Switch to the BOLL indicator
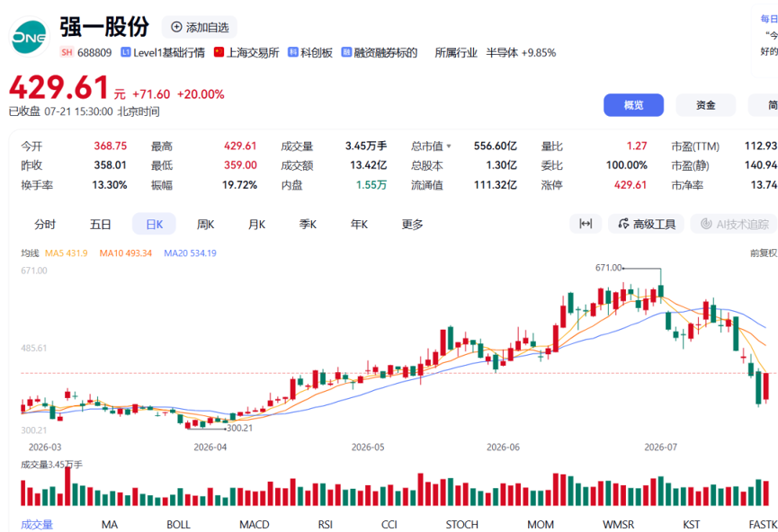 point(178,524)
